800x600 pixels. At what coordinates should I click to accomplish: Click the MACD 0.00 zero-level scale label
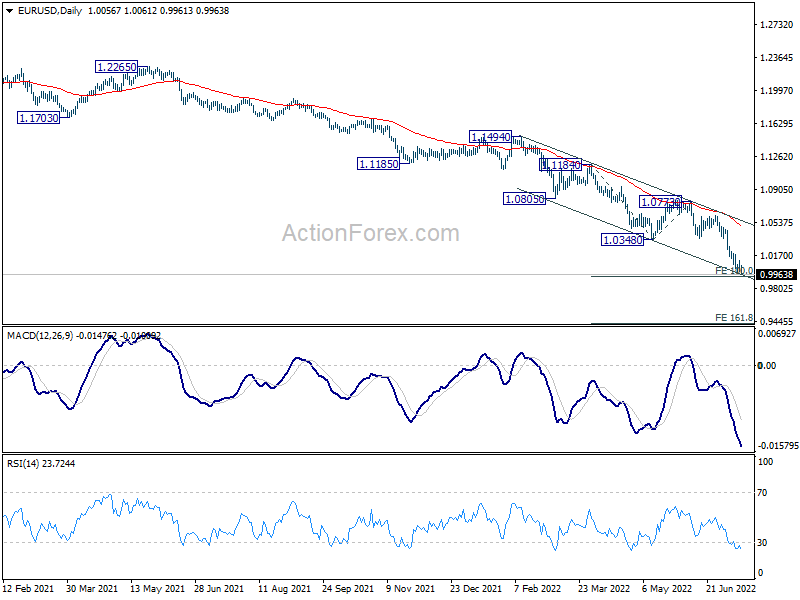tap(767, 365)
